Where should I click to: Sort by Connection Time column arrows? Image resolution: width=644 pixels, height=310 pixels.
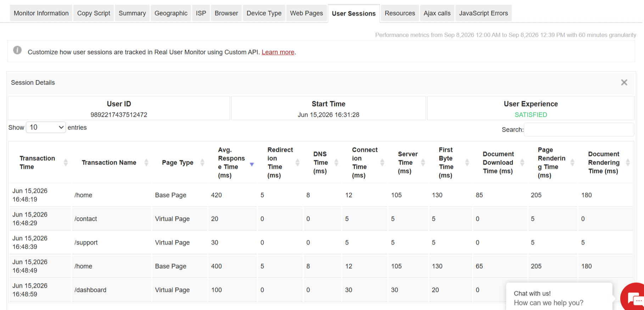coord(382,162)
